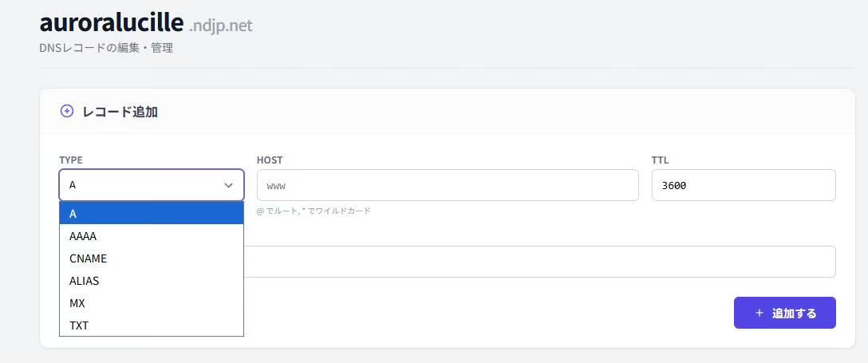The image size is (868, 363).
Task: Focus the HOST input with www placeholder
Action: pos(447,185)
